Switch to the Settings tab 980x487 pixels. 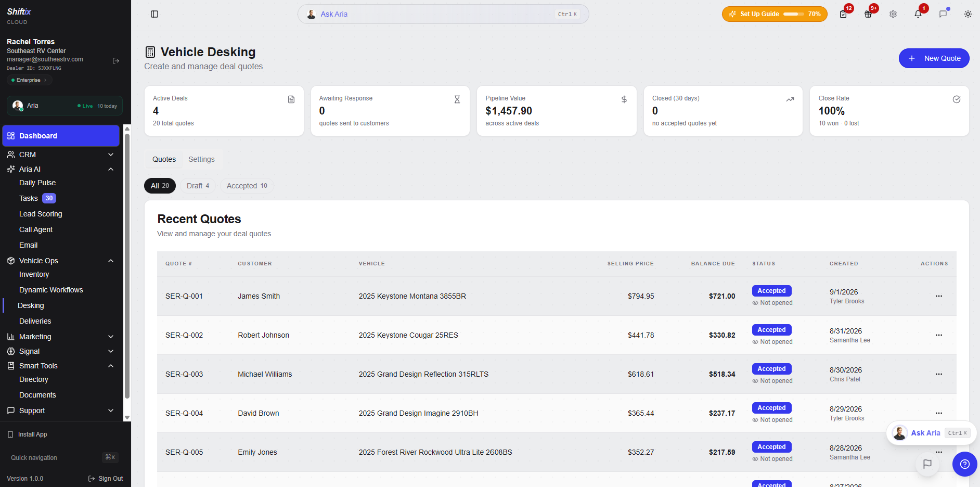click(x=201, y=159)
